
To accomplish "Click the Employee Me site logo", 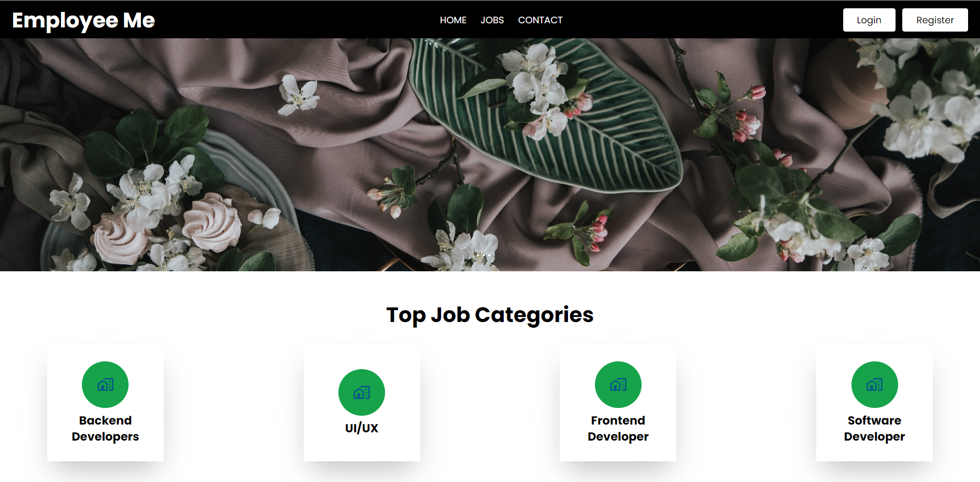I will coord(83,21).
